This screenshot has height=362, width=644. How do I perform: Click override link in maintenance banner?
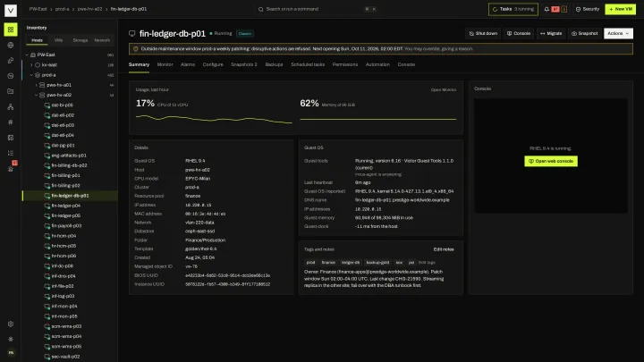click(x=438, y=49)
